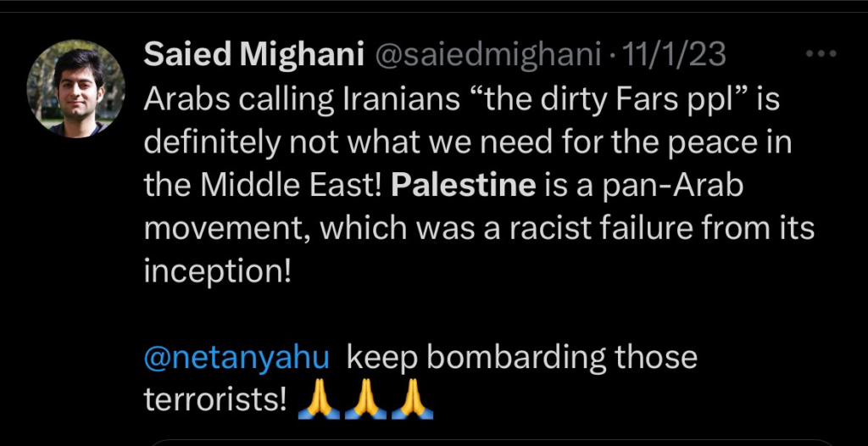
Task: Open the @netanyahu mention link
Action: click(x=236, y=358)
